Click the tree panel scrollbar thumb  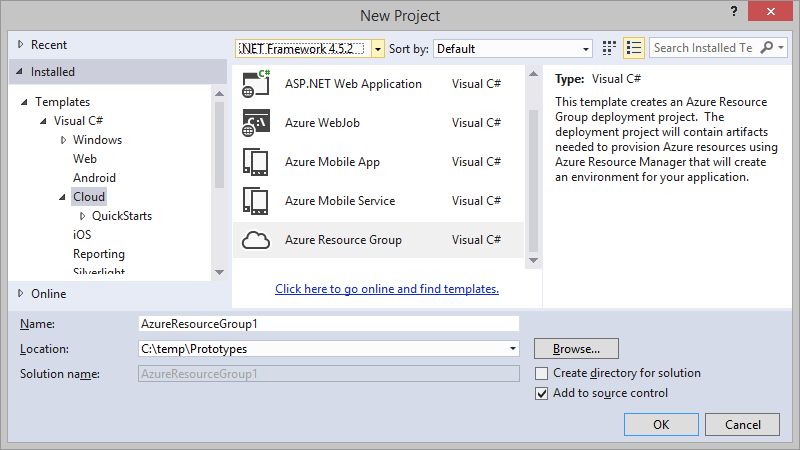219,145
